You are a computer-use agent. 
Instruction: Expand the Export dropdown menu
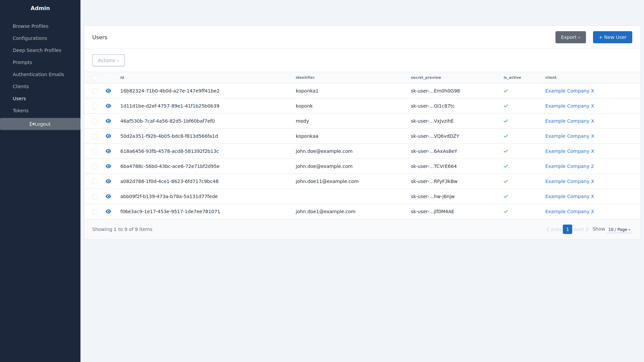point(570,37)
